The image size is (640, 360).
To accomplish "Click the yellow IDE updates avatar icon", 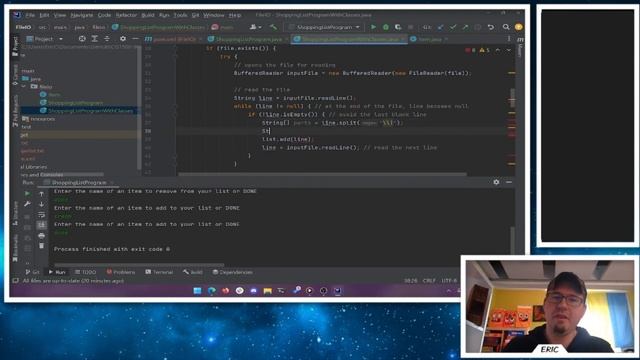I will [x=518, y=27].
